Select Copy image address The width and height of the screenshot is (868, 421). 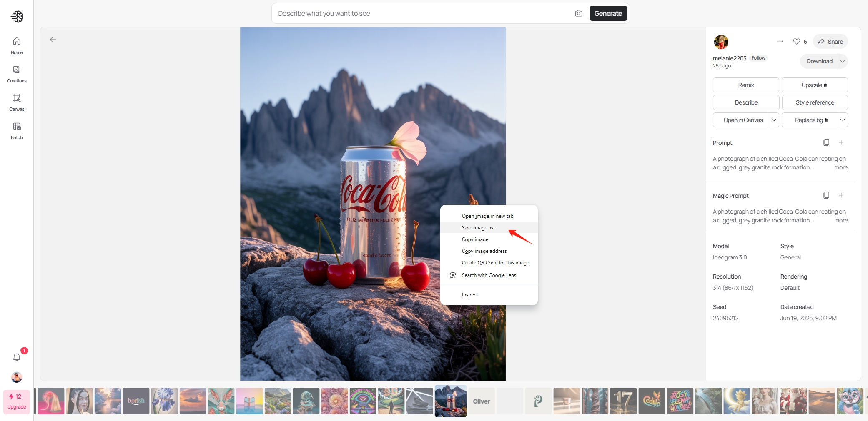tap(489, 251)
